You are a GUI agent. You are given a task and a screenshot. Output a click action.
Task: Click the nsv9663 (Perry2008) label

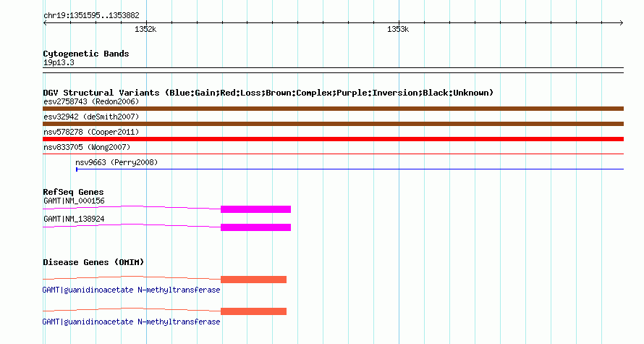(x=116, y=162)
